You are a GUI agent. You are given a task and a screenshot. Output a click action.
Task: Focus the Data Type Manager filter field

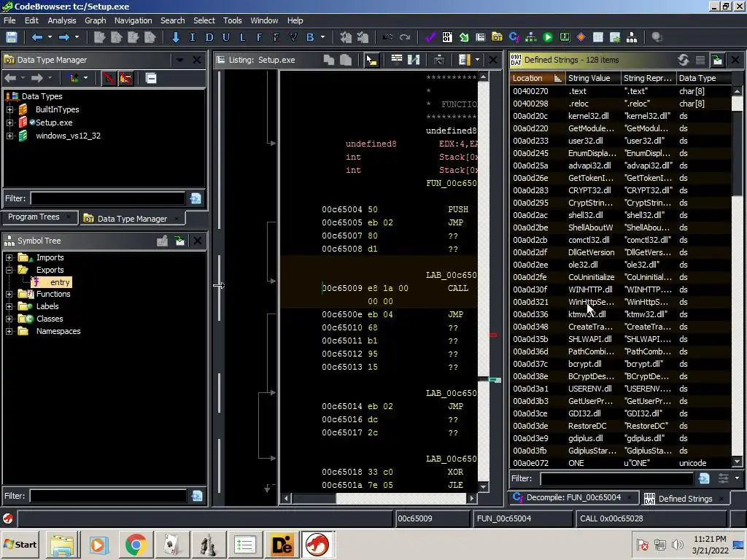108,198
